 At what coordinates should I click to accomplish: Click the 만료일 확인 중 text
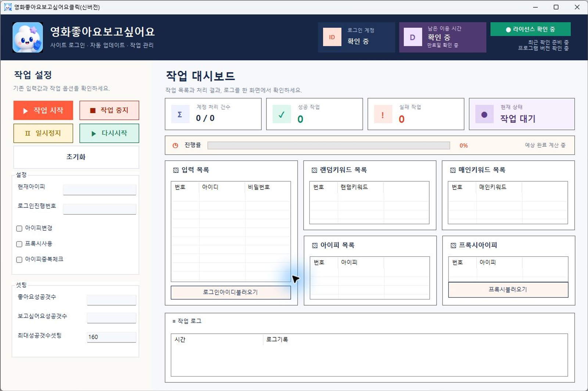coord(442,45)
